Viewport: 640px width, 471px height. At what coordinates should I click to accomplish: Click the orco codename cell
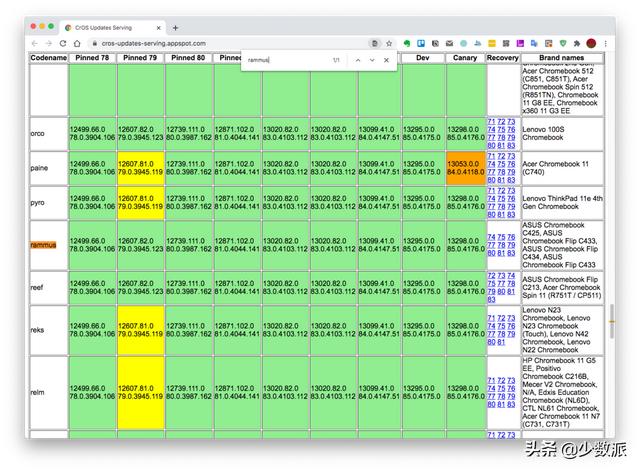(x=49, y=134)
